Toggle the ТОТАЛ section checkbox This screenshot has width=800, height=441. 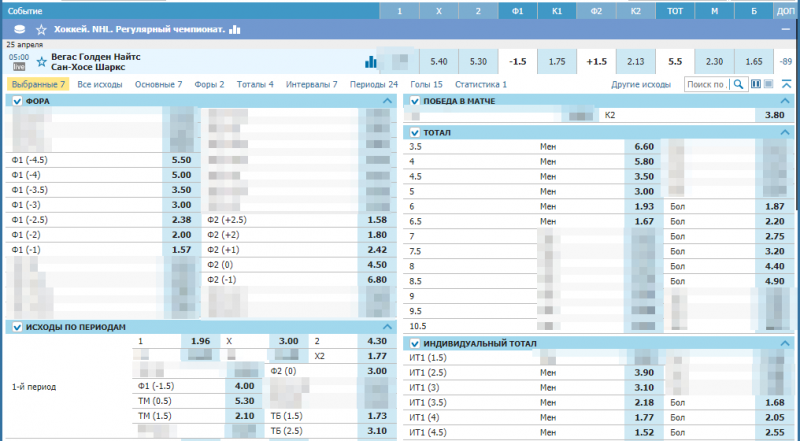tap(414, 132)
